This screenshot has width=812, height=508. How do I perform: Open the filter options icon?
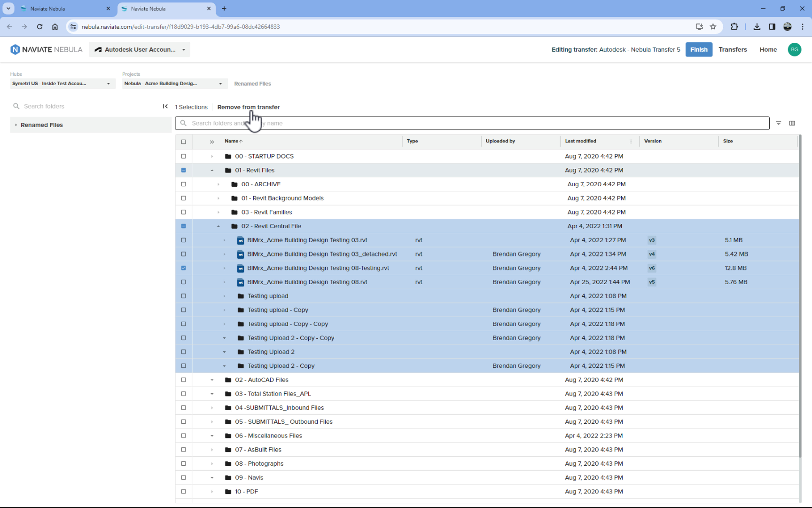coord(779,123)
